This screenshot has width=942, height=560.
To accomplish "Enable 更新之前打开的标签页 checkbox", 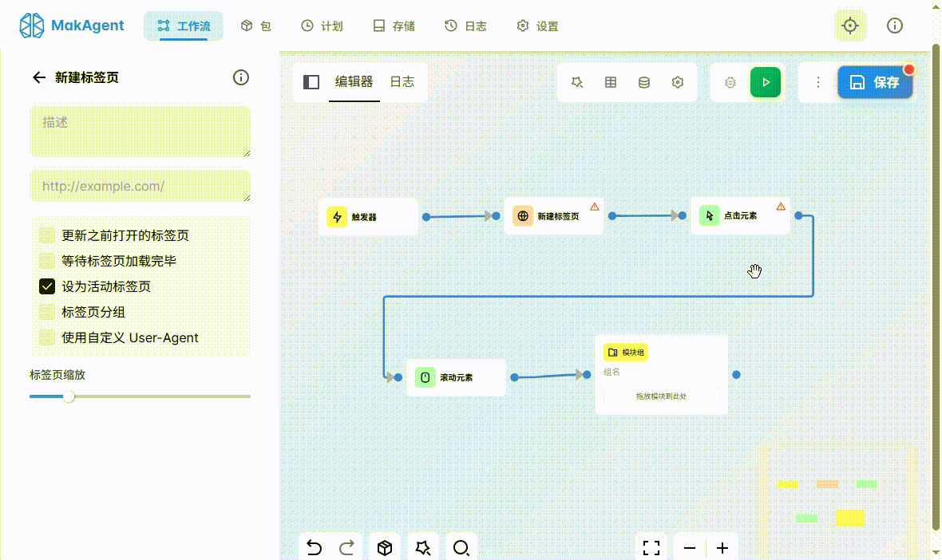I will pos(47,235).
